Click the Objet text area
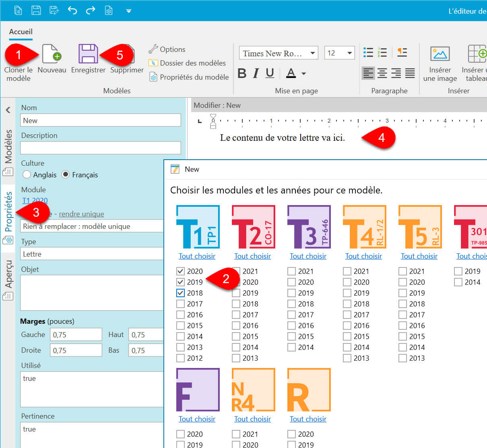 [x=92, y=292]
